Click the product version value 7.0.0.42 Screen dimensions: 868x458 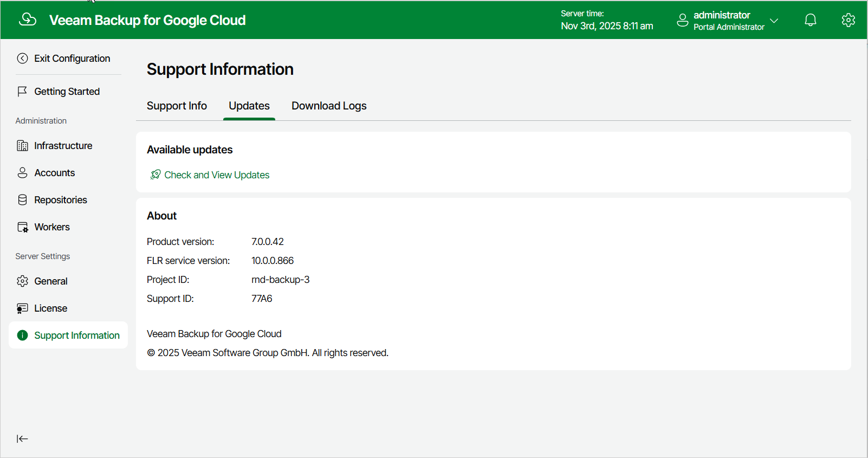coord(268,242)
